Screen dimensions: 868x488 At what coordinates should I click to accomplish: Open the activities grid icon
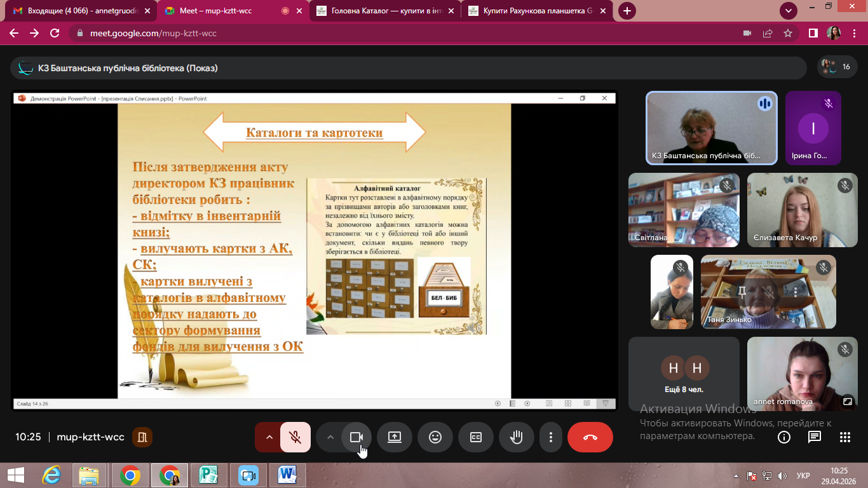pyautogui.click(x=845, y=437)
